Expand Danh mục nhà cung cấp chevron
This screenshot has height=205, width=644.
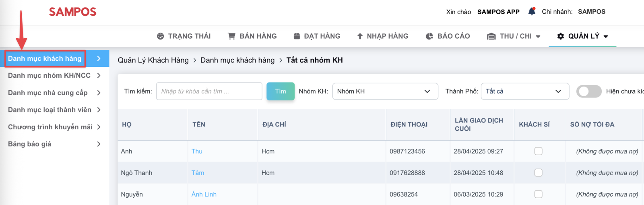(99, 93)
